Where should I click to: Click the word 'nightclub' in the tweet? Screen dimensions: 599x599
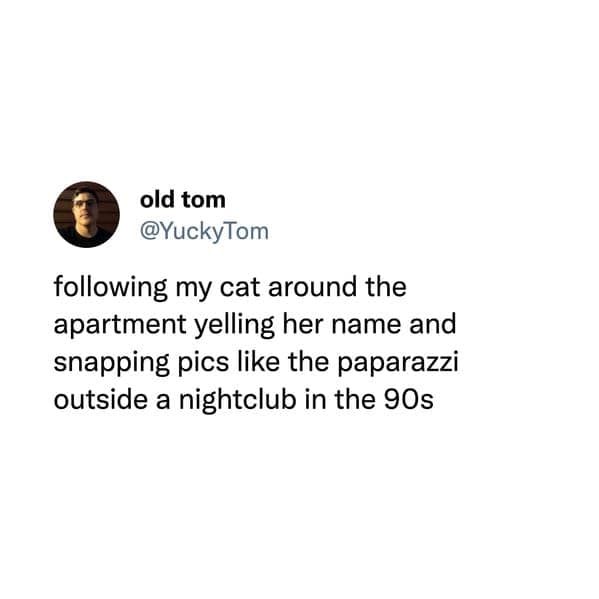(x=237, y=400)
